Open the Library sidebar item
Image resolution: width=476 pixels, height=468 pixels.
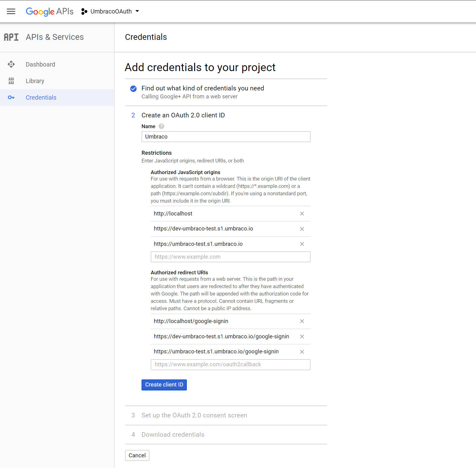click(57, 81)
